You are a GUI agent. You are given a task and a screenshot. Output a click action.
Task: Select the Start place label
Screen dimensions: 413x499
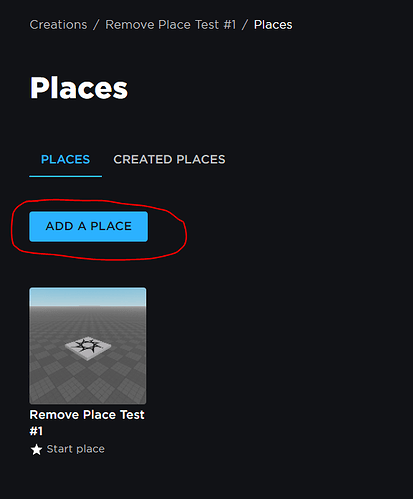(76, 449)
